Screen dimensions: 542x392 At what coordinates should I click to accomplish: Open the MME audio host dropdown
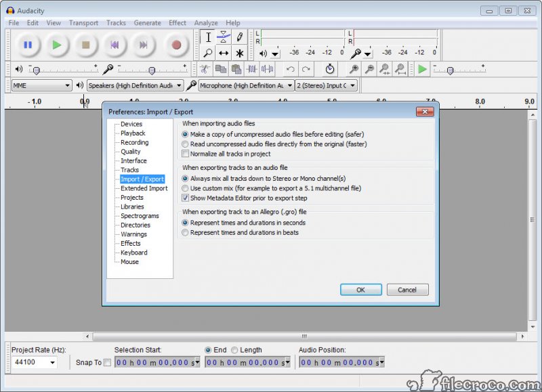(41, 85)
